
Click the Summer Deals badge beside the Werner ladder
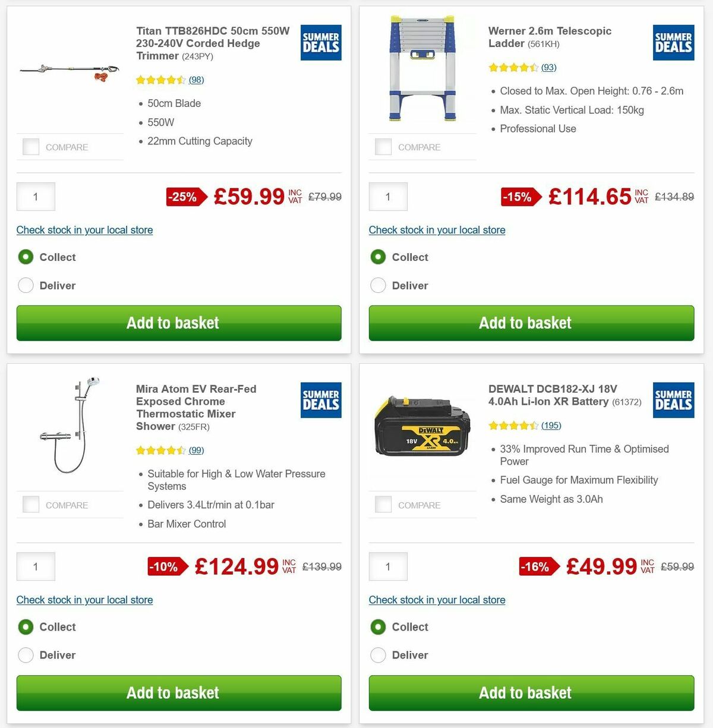pyautogui.click(x=673, y=42)
